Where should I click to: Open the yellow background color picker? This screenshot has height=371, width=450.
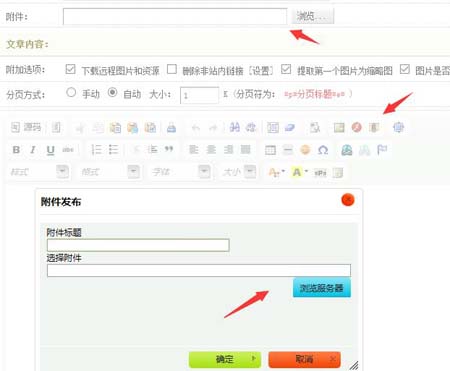coord(300,172)
